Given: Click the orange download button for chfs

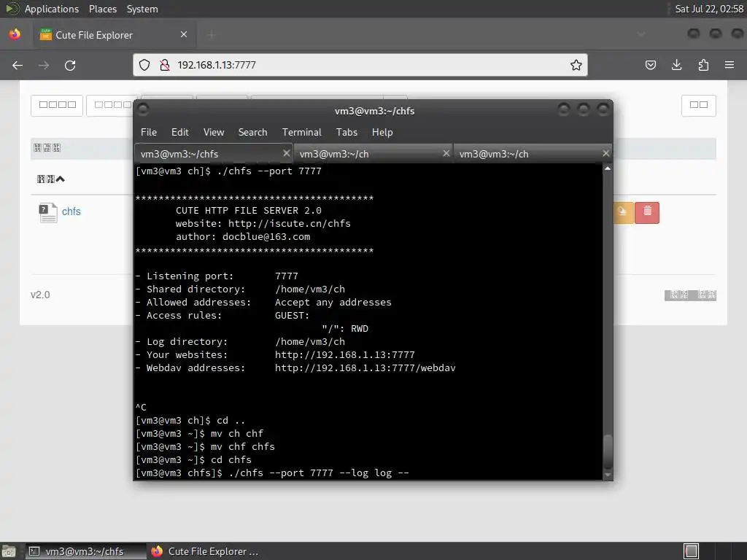Looking at the screenshot, I should 623,212.
